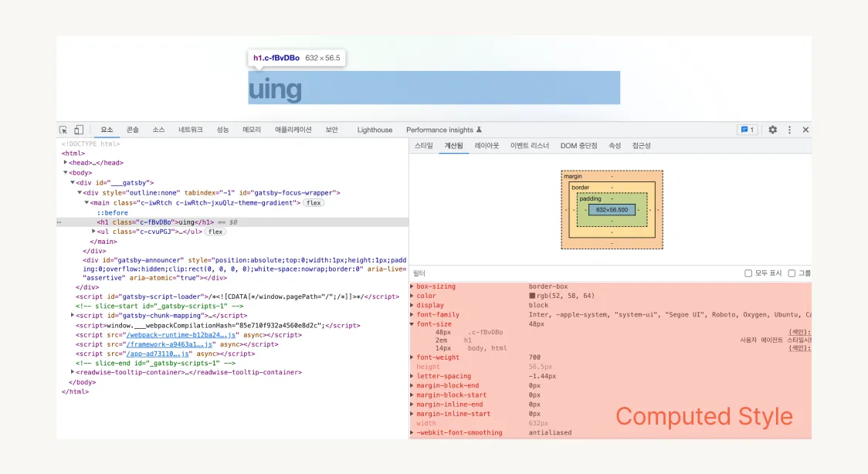The width and height of the screenshot is (868, 474).
Task: Expand the head element node
Action: pos(66,163)
